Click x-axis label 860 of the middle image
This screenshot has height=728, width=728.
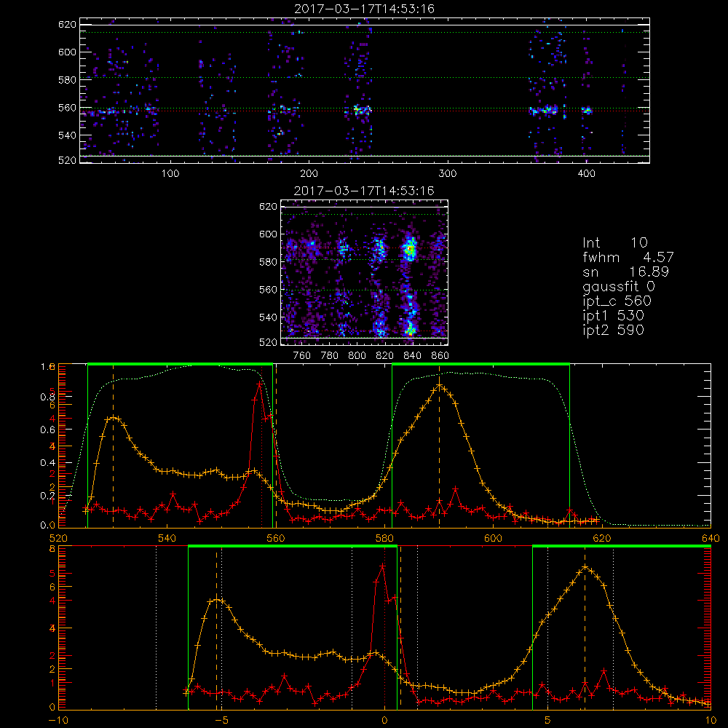[440, 356]
